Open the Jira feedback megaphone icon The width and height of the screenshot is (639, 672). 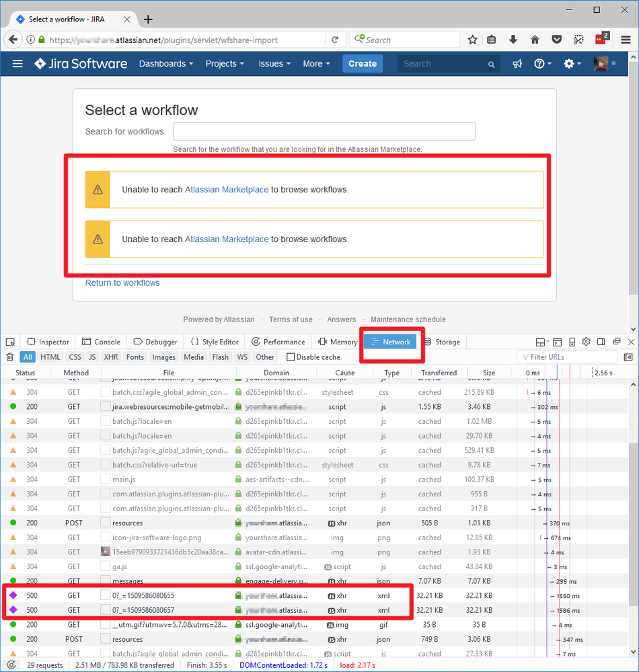[x=518, y=64]
